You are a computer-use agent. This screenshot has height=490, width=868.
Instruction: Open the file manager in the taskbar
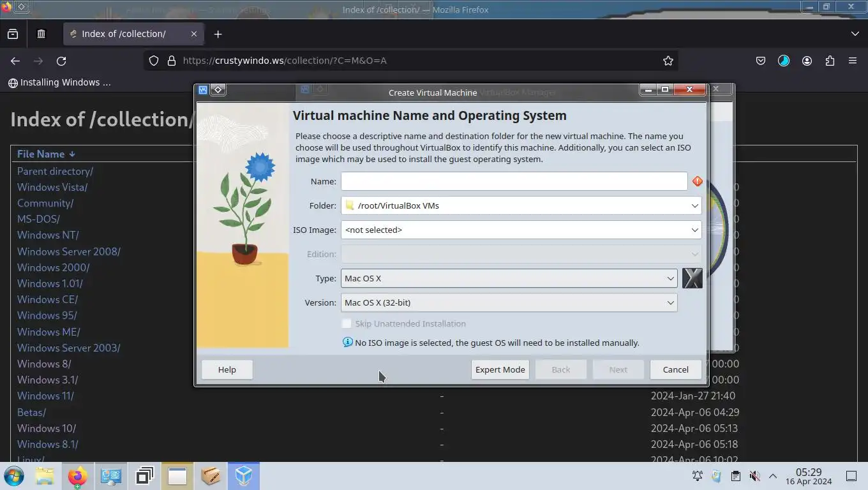coord(45,476)
